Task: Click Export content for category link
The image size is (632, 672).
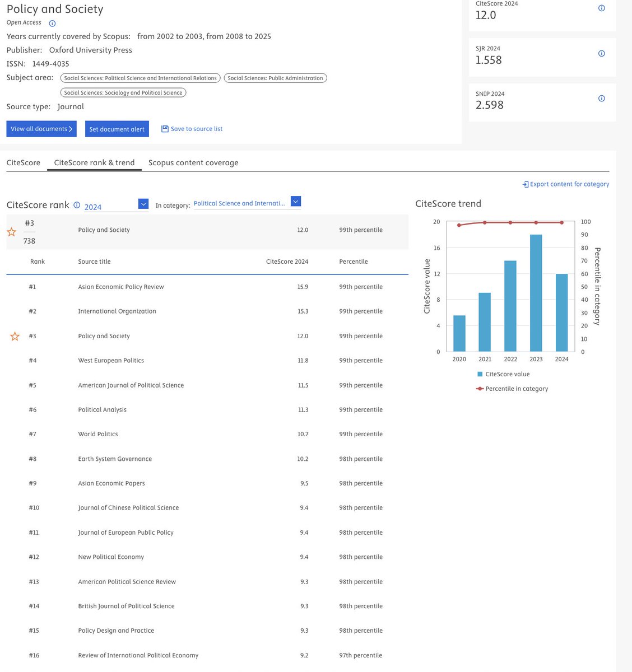Action: (x=569, y=184)
